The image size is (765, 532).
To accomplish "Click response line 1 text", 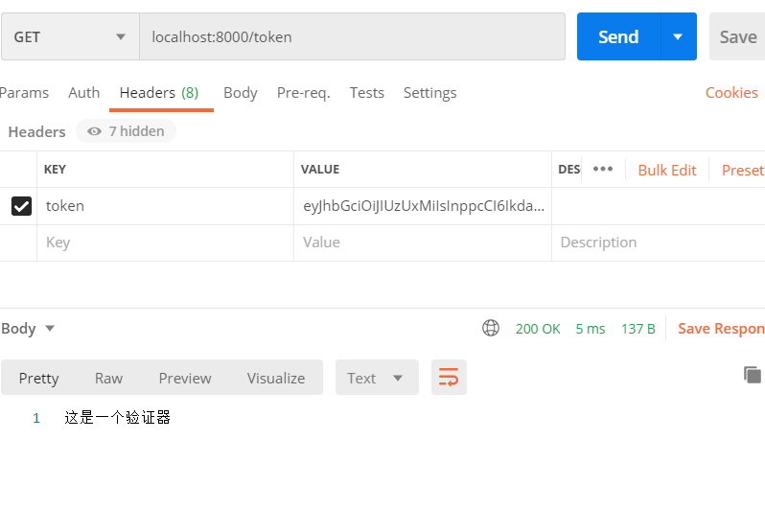I will coord(117,417).
